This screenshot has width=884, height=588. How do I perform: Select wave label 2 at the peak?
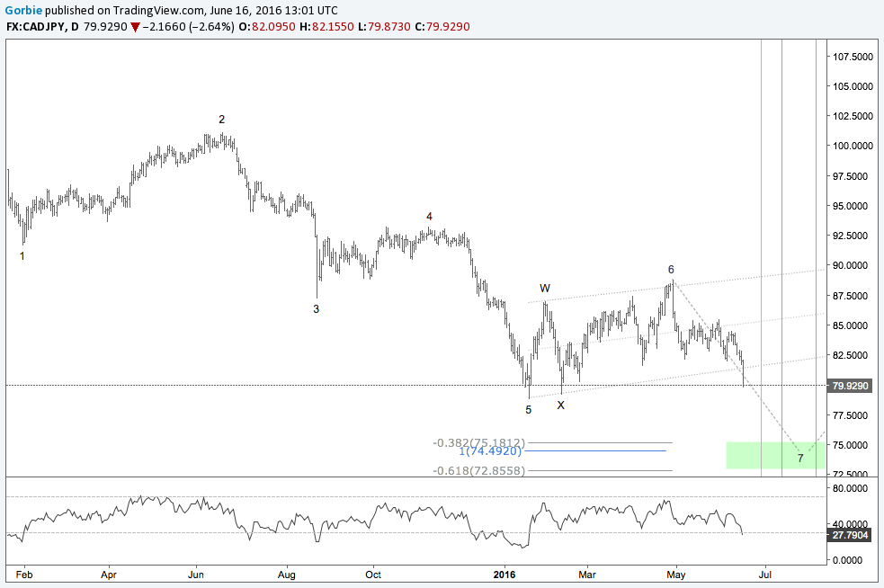click(x=221, y=120)
